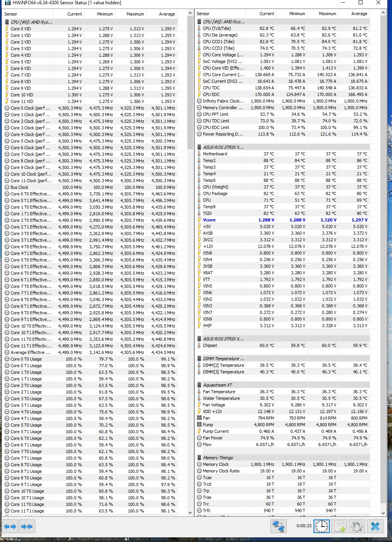The image size is (392, 542).
Task: Select the DIMM[3] Temperature row
Action: pyautogui.click(x=283, y=372)
